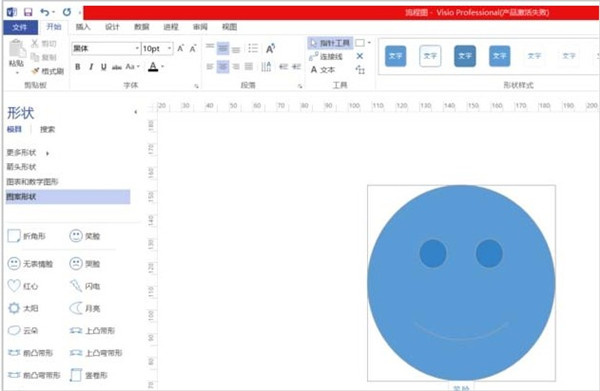Open the 模具 (Stencils) tab in Shapes pane
600x391 pixels.
click(15, 129)
